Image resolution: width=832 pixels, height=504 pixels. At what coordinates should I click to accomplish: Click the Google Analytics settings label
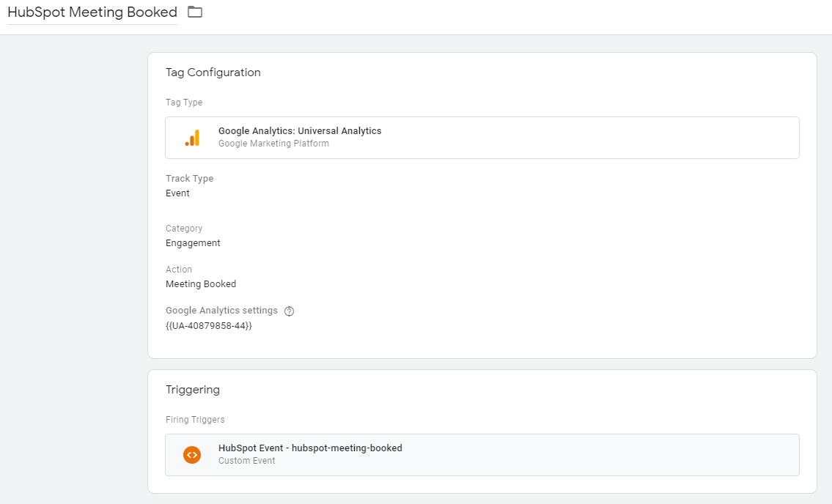click(x=221, y=311)
